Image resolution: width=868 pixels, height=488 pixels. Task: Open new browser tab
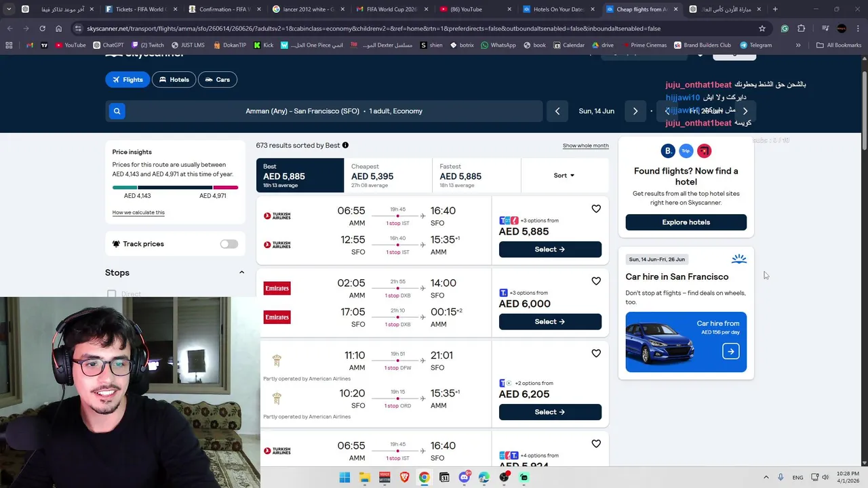coord(775,9)
